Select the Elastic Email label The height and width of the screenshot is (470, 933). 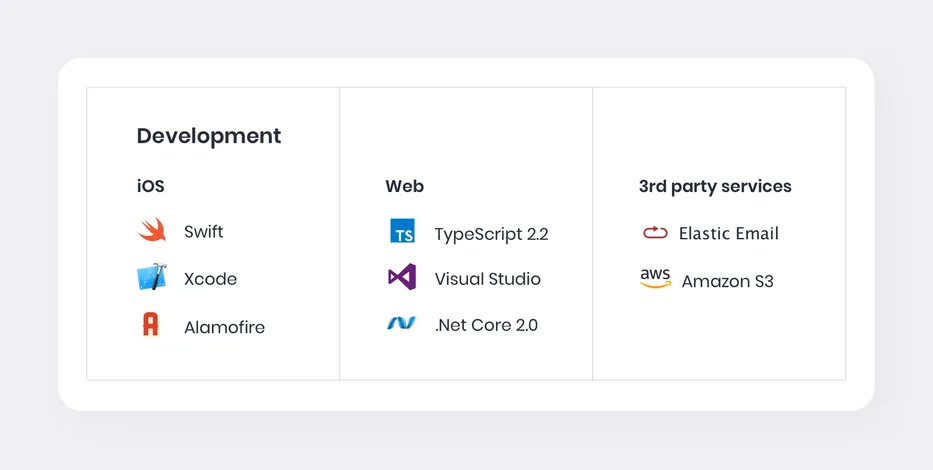click(x=728, y=234)
